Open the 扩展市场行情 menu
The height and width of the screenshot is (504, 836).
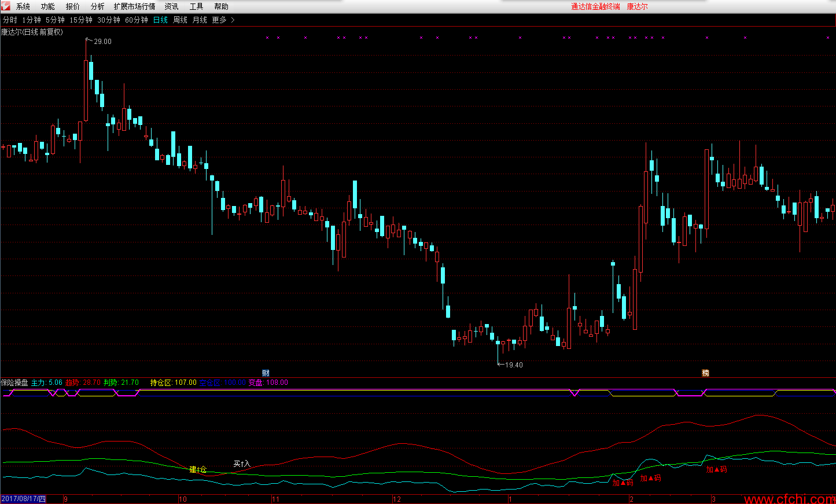pos(135,7)
